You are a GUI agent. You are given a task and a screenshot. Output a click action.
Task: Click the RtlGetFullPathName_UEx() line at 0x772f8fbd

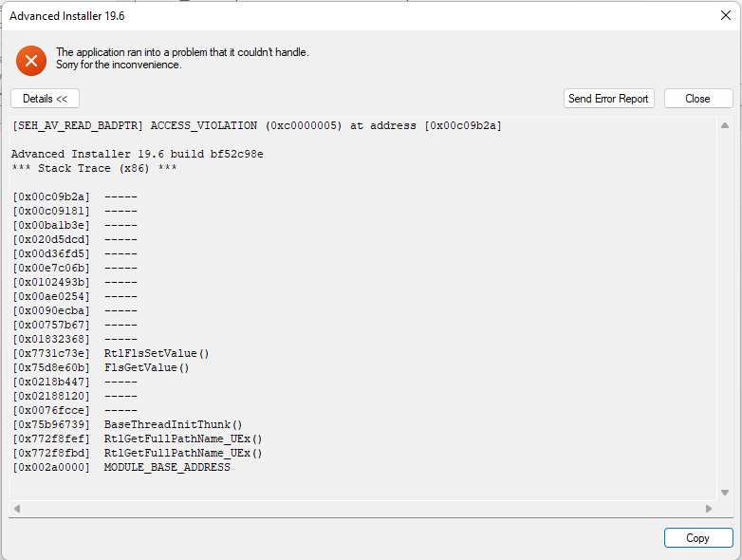click(137, 453)
